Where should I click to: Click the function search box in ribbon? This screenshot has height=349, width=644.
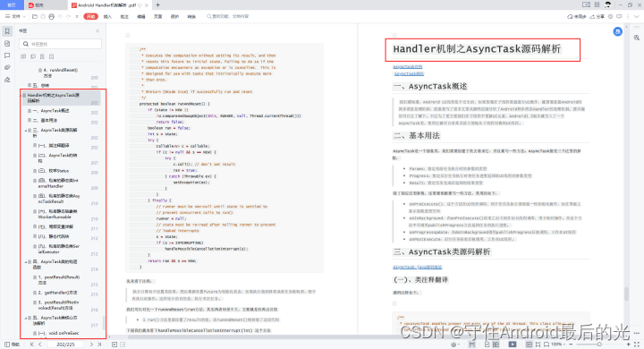point(228,16)
